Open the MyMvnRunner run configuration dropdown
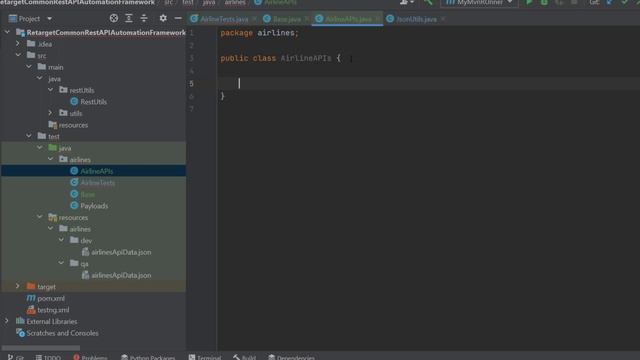 [x=479, y=2]
